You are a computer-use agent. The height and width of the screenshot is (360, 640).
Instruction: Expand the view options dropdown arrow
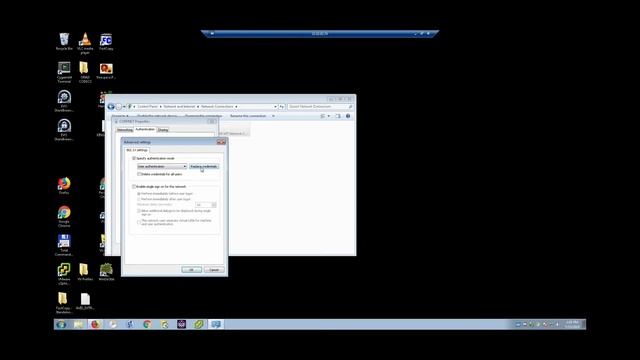coord(329,116)
